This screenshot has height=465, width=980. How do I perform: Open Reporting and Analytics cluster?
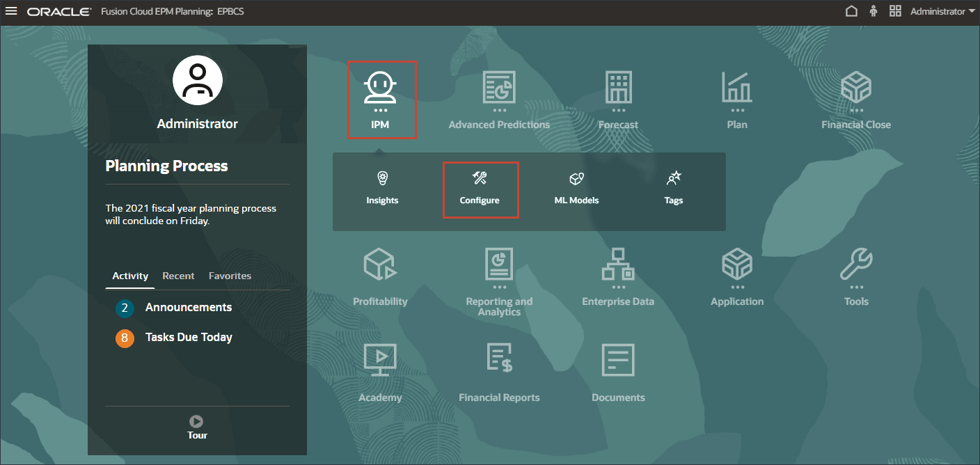point(499,265)
